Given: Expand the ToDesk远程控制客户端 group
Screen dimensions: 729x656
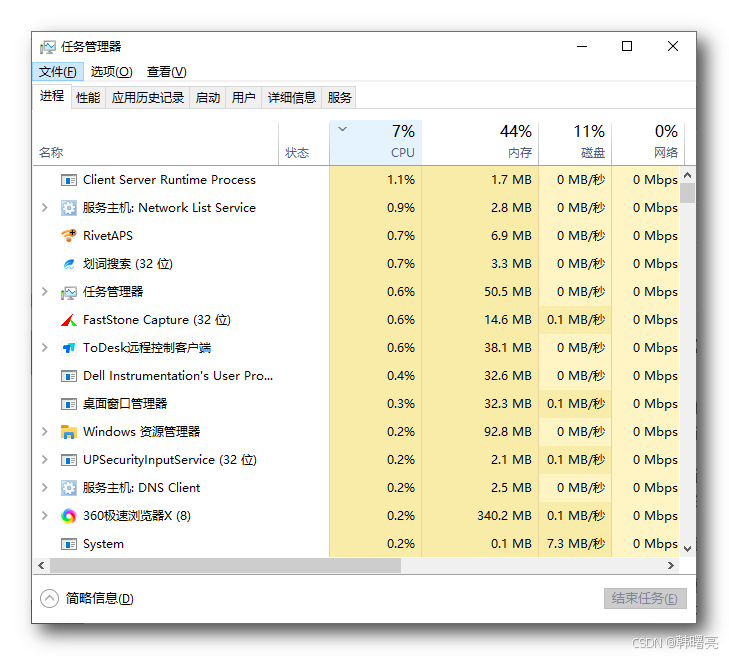Looking at the screenshot, I should pyautogui.click(x=45, y=348).
